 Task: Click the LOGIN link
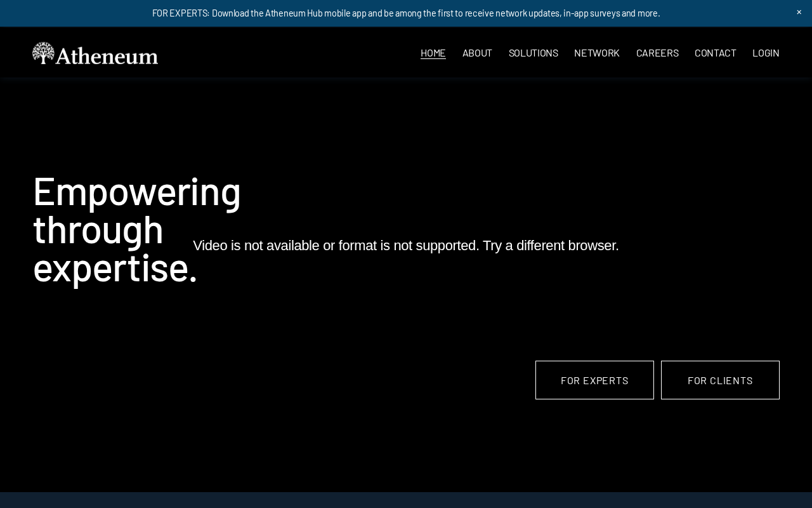click(766, 53)
